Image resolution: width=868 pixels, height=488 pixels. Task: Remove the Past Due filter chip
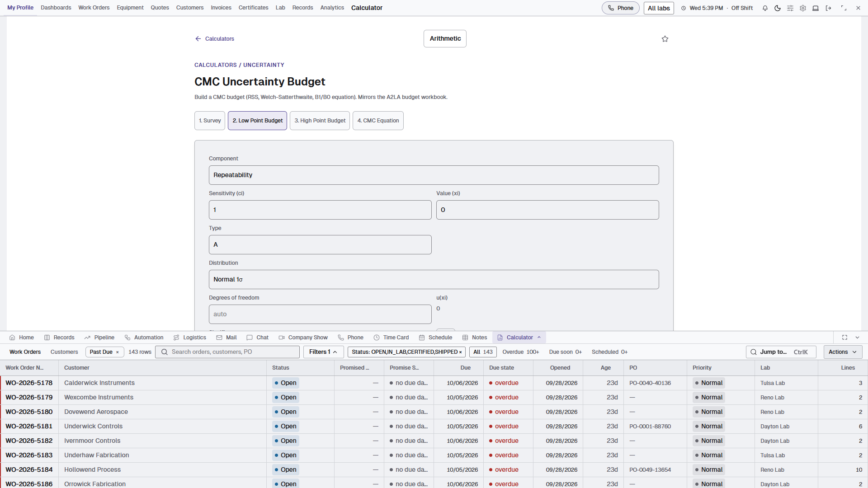[x=118, y=352]
